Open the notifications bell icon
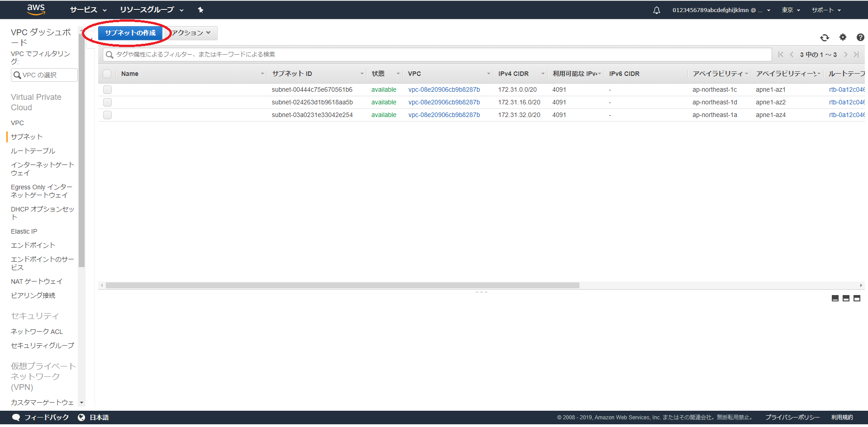The width and height of the screenshot is (868, 427). pyautogui.click(x=656, y=10)
